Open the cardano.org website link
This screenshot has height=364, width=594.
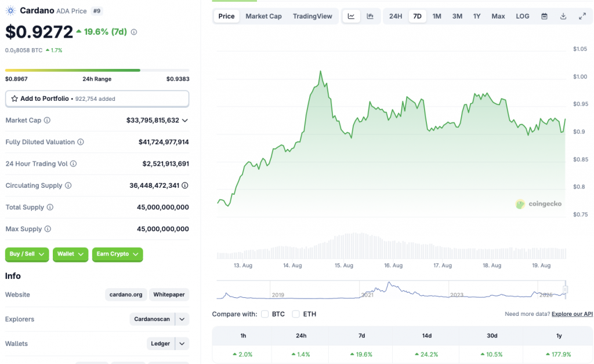point(126,295)
